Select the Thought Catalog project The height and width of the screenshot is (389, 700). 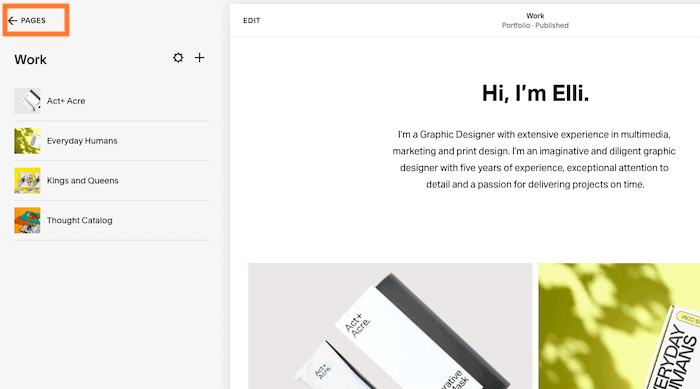coord(112,220)
